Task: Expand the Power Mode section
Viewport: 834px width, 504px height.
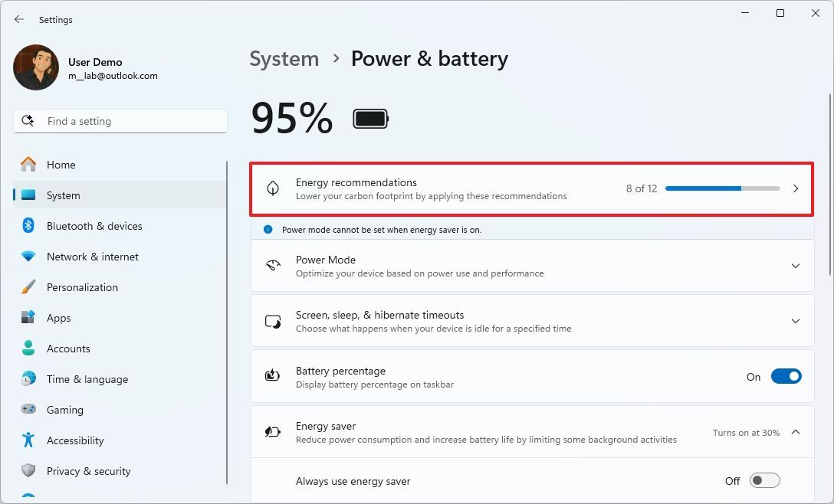Action: tap(796, 266)
